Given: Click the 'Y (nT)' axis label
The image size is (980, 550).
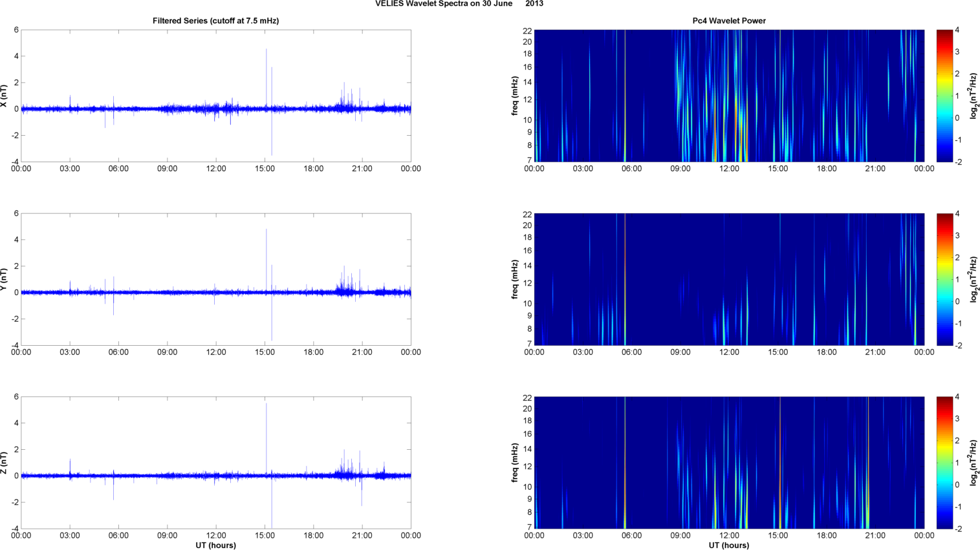Looking at the screenshot, I should pos(4,279).
